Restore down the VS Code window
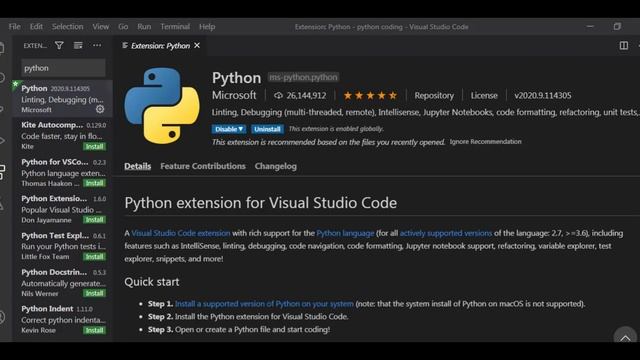640x360 pixels. pyautogui.click(x=617, y=27)
